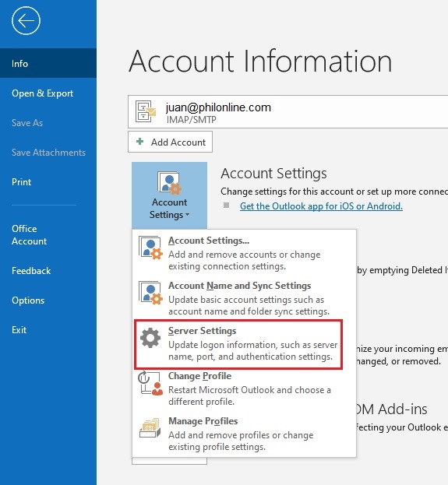The image size is (448, 485).
Task: Click icon beside Account Name and Sync Settings
Action: [150, 293]
